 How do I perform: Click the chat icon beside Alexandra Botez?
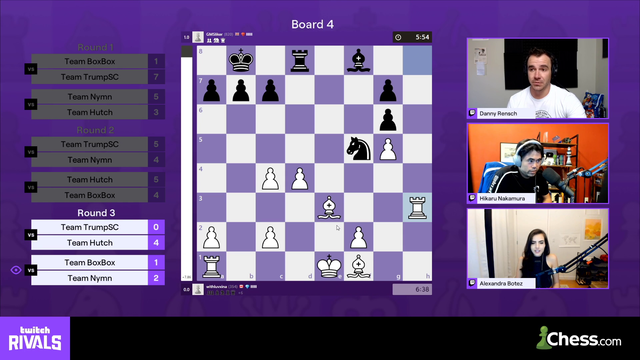click(472, 283)
